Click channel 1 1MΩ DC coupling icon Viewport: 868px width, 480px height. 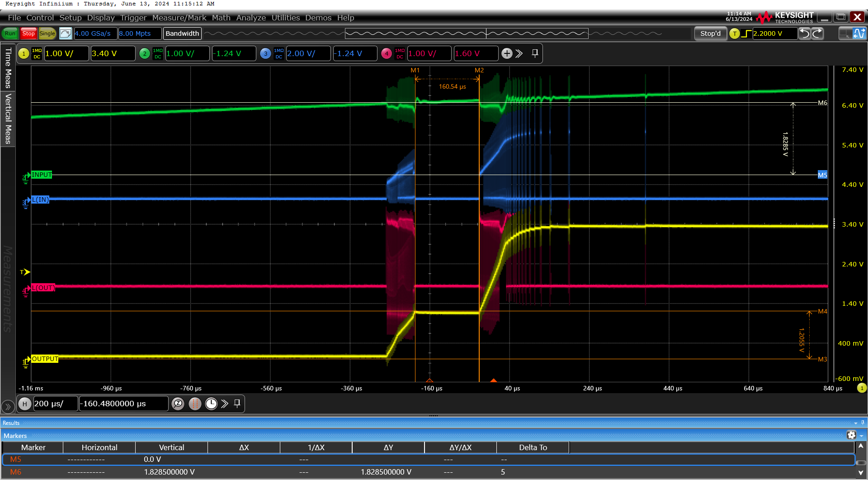[37, 53]
